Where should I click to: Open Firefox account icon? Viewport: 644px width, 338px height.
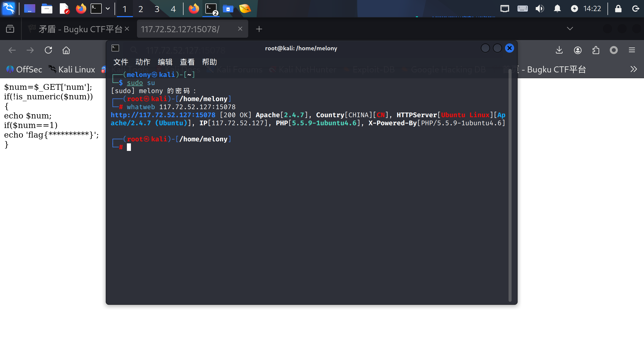[x=578, y=50]
